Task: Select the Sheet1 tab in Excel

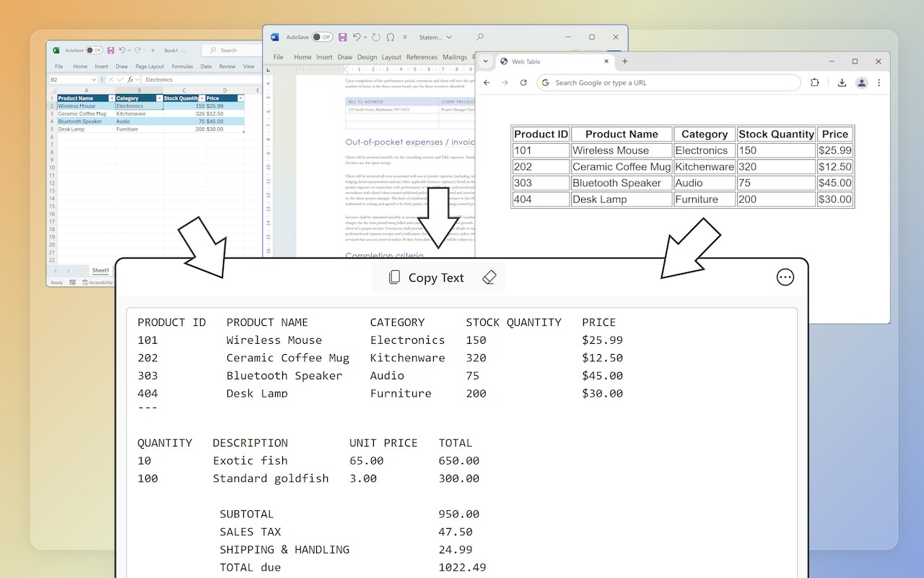Action: pyautogui.click(x=100, y=270)
